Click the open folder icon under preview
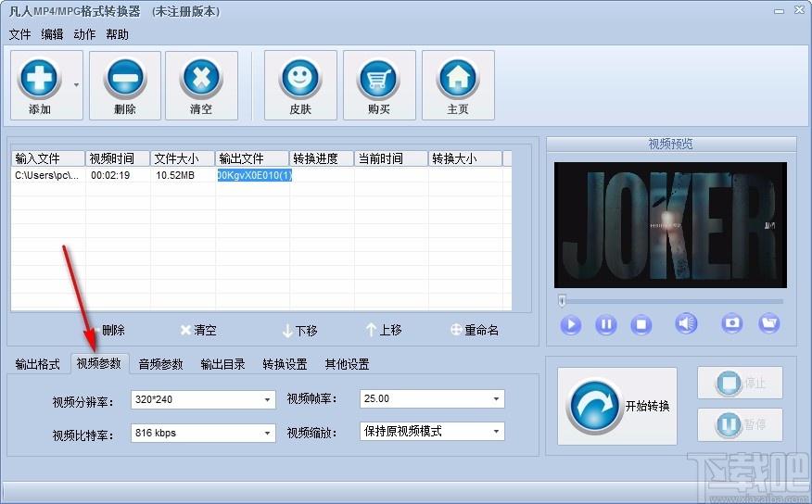This screenshot has height=504, width=812. tap(769, 323)
